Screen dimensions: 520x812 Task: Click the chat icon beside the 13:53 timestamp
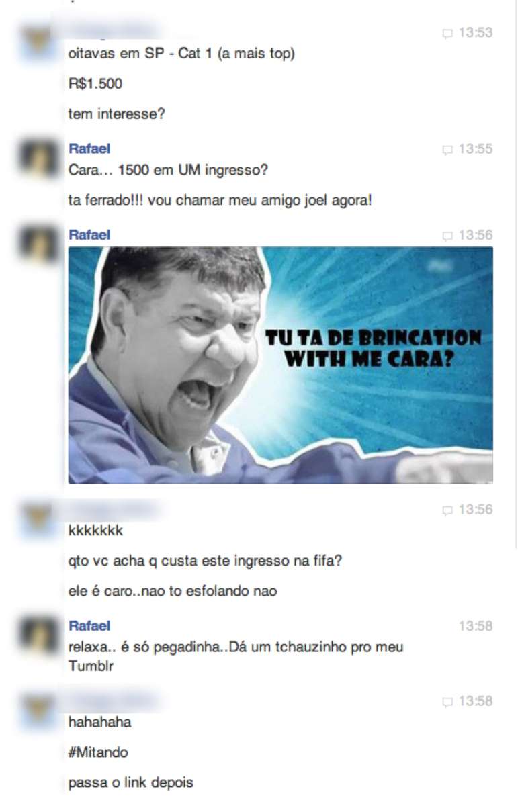point(448,33)
